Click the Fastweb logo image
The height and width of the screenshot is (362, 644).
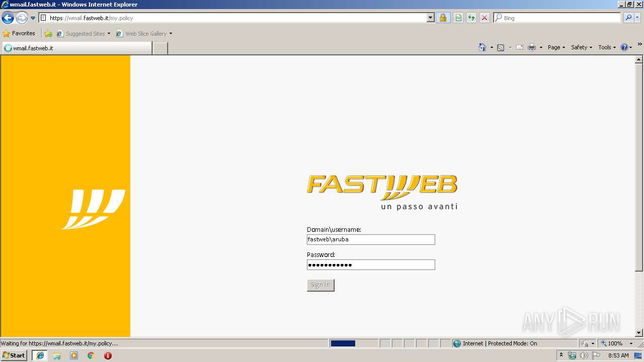point(382,192)
